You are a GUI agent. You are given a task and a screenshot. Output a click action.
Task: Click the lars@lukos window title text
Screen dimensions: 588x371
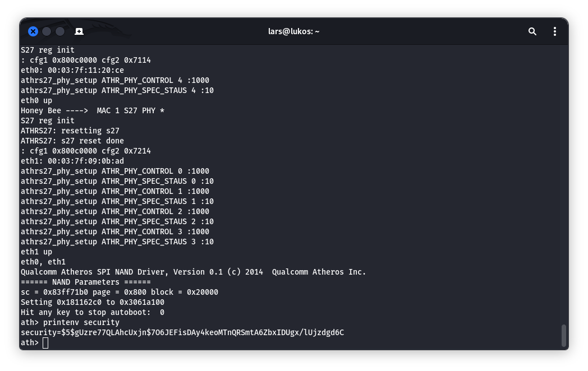coord(293,31)
